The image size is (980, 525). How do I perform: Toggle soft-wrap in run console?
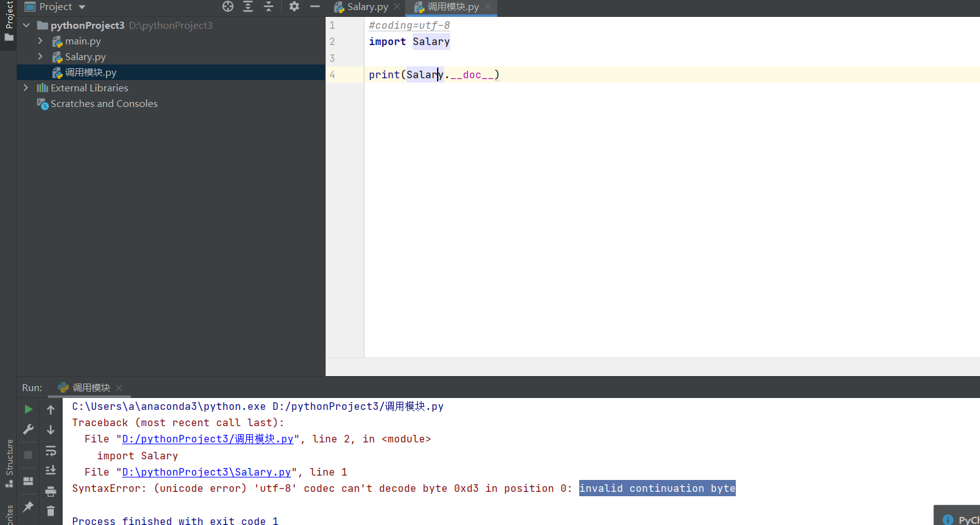pos(51,451)
